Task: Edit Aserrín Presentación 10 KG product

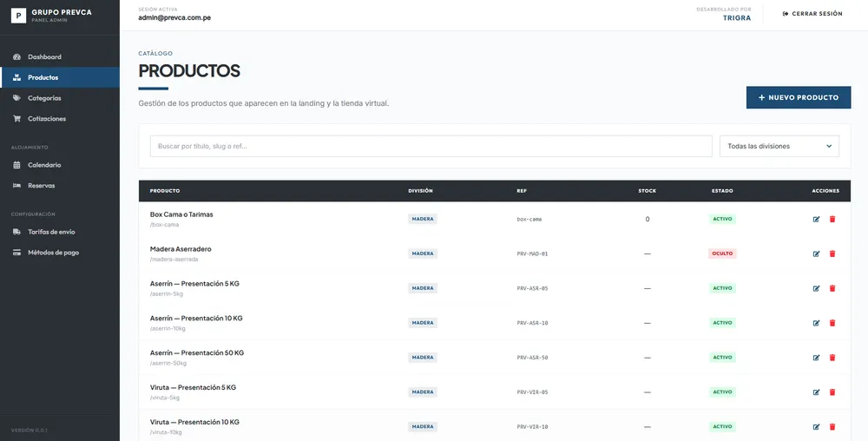Action: coord(816,323)
